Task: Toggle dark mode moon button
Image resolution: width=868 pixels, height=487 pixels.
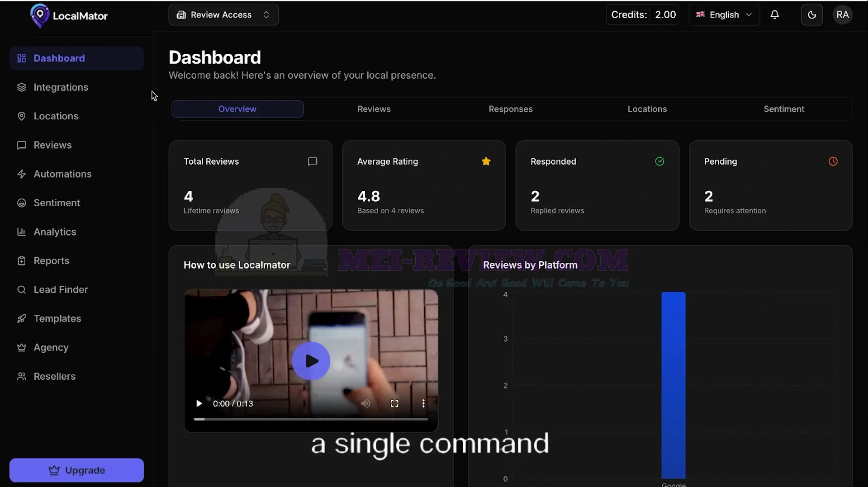Action: (811, 15)
